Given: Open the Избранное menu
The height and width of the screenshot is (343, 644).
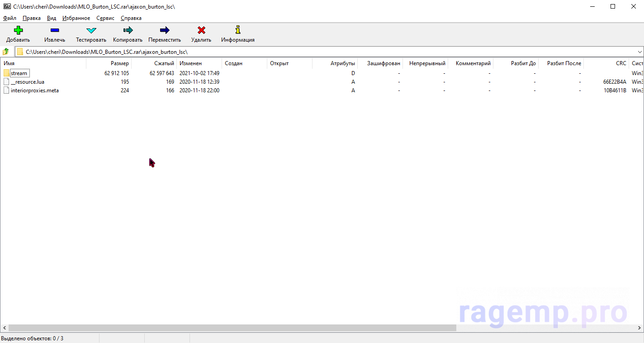Looking at the screenshot, I should (76, 18).
